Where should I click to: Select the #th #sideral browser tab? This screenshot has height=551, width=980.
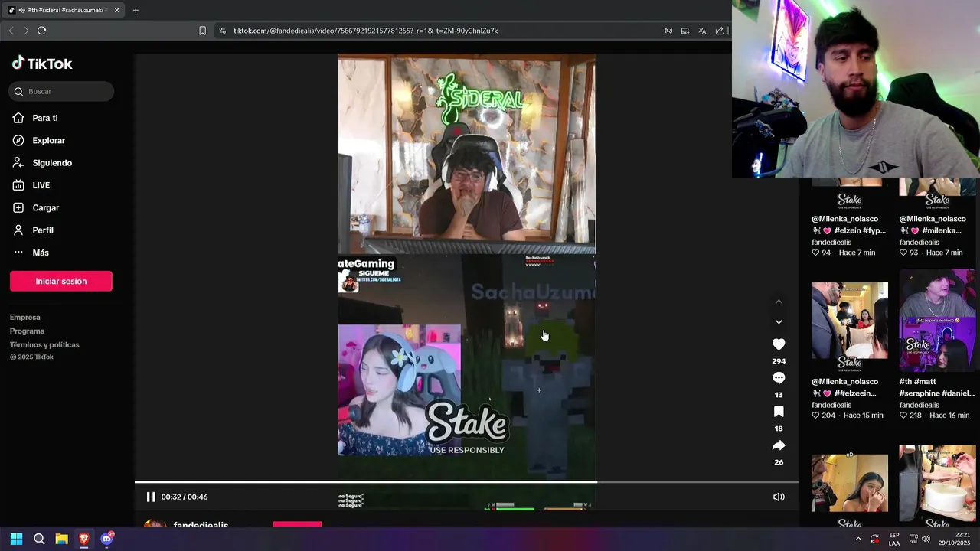tap(63, 10)
